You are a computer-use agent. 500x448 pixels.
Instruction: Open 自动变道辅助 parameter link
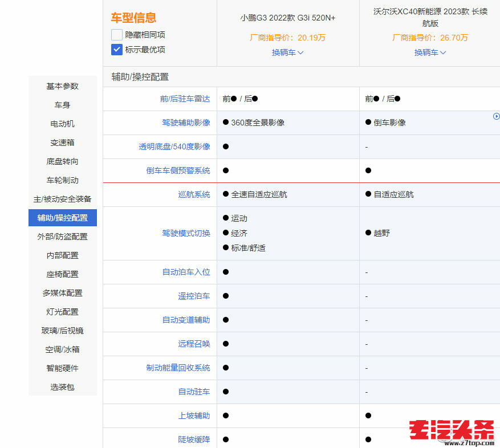[x=186, y=320]
